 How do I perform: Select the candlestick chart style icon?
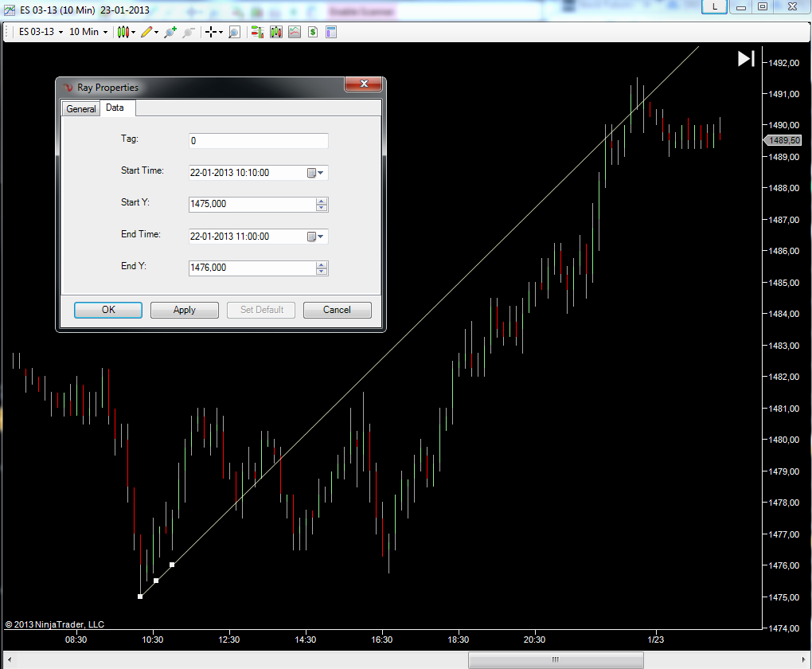tap(123, 32)
